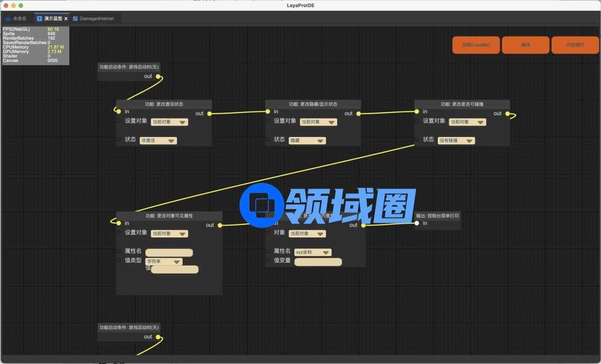The image size is (601, 364).
Task: Toggle the 状态 input pin on 更改激活状态 node
Action: pos(119,139)
